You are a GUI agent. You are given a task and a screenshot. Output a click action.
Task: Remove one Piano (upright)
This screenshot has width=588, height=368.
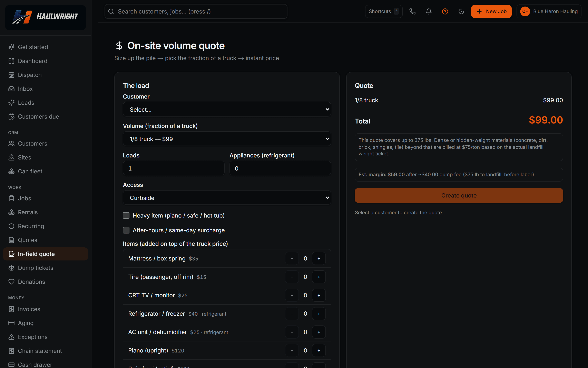(x=292, y=350)
